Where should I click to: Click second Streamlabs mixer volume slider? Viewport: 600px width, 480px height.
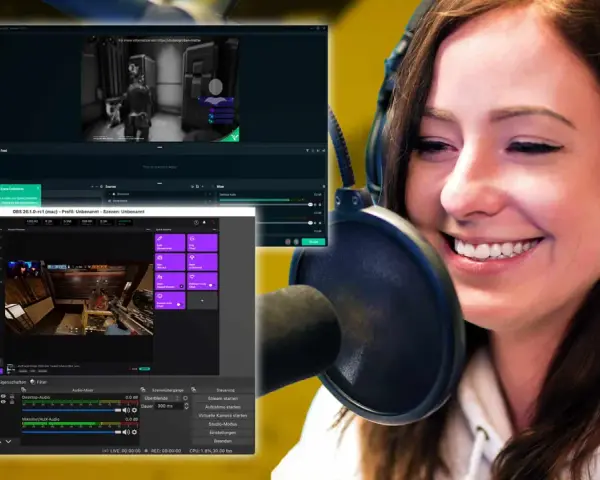283,223
